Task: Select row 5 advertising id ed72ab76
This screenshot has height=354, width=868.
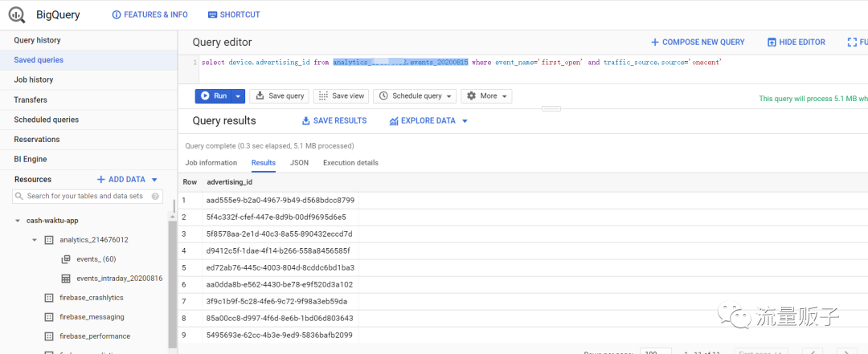Action: click(x=280, y=268)
